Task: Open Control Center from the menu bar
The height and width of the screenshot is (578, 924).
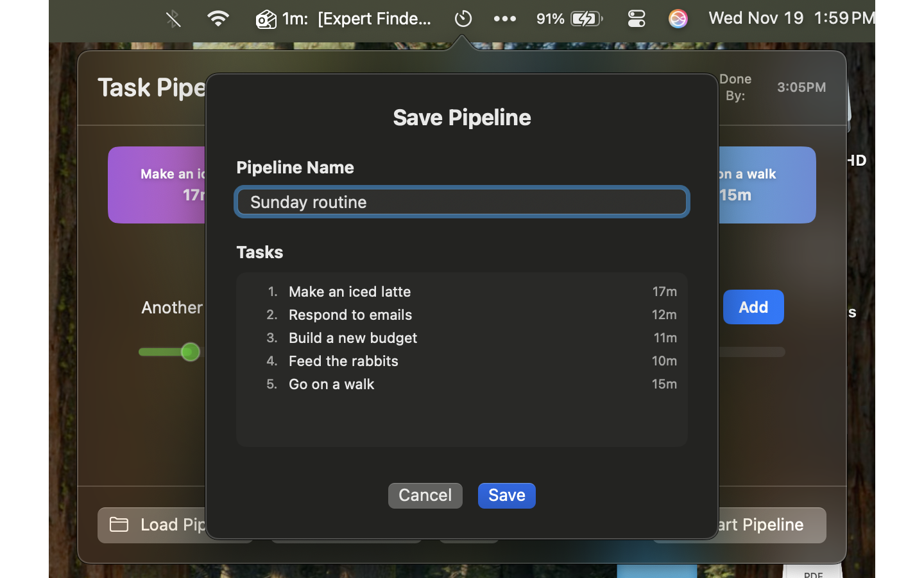Action: click(x=636, y=19)
